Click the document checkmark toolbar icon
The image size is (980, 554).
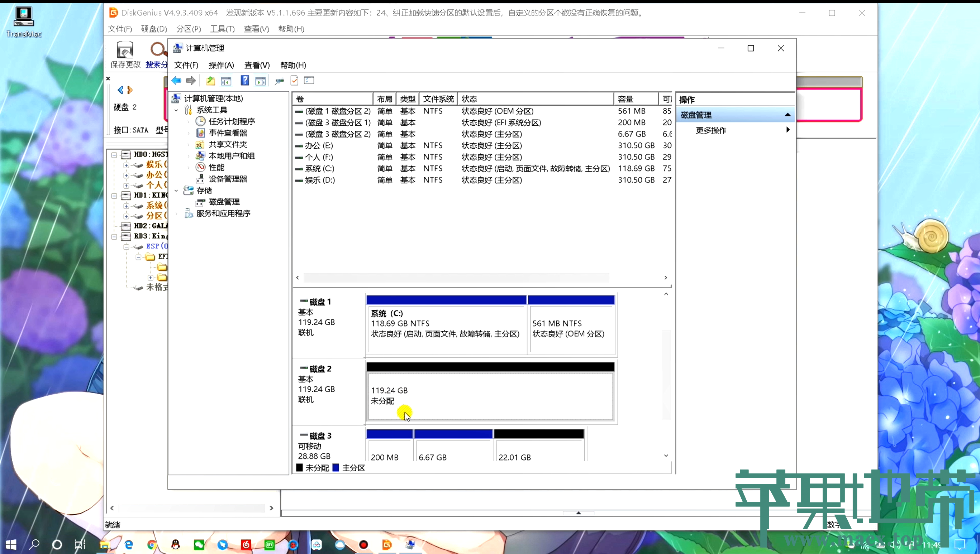point(294,81)
